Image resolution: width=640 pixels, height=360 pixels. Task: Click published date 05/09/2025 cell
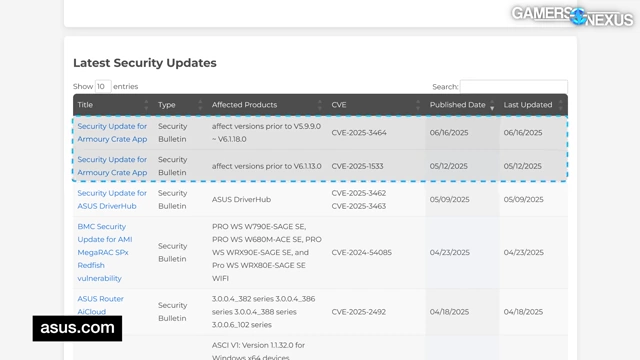pos(449,200)
